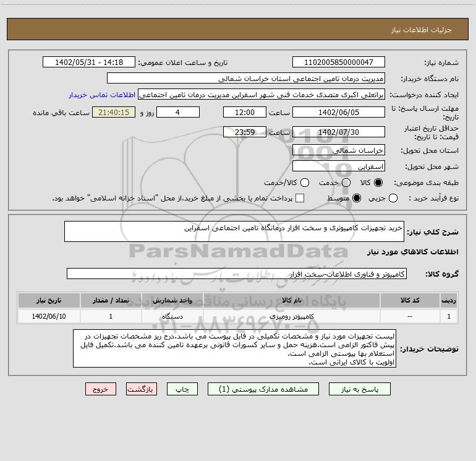The height and width of the screenshot is (461, 476).
Task: Click the row number cell 1
Action: pyautogui.click(x=449, y=316)
